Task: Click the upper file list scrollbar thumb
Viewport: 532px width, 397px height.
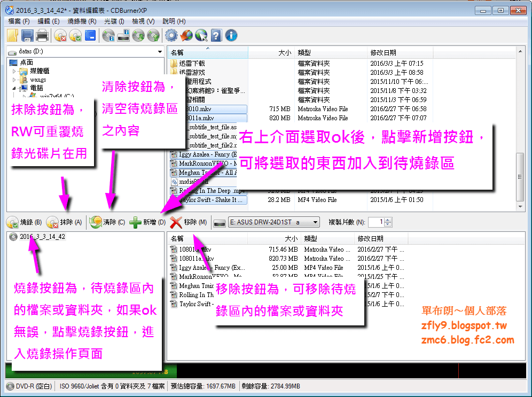Action: point(519,177)
